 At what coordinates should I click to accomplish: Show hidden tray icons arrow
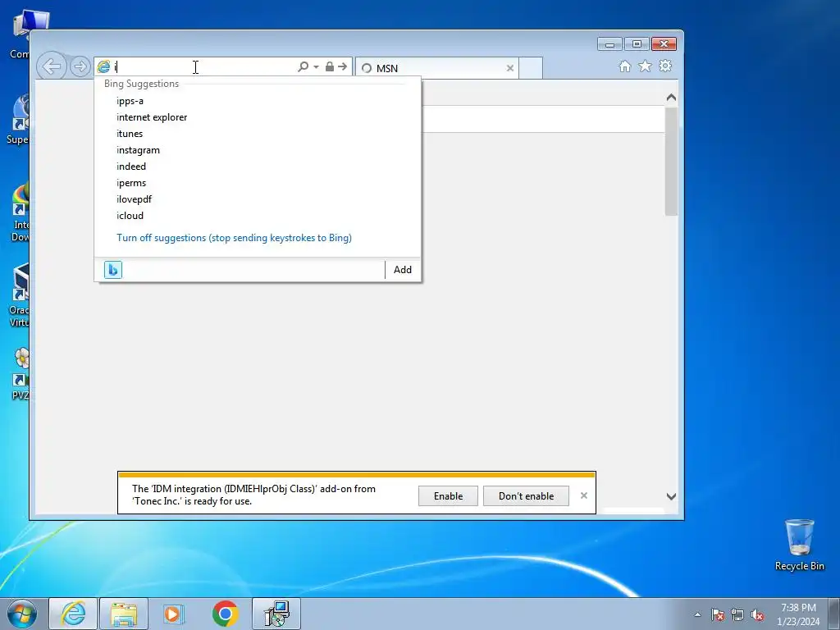[697, 614]
